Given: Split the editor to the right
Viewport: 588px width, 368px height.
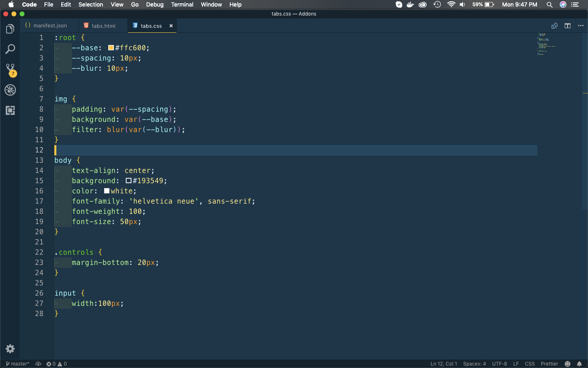Looking at the screenshot, I should point(568,26).
